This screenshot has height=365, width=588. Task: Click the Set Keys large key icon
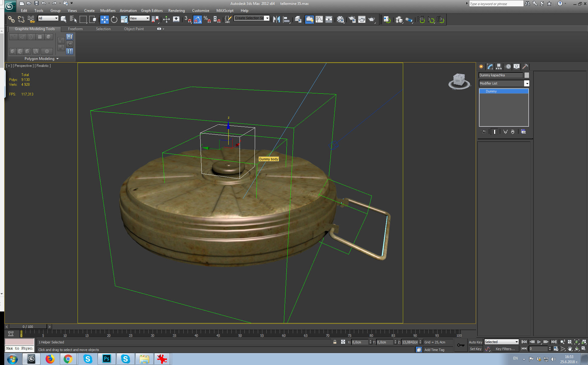click(x=461, y=345)
